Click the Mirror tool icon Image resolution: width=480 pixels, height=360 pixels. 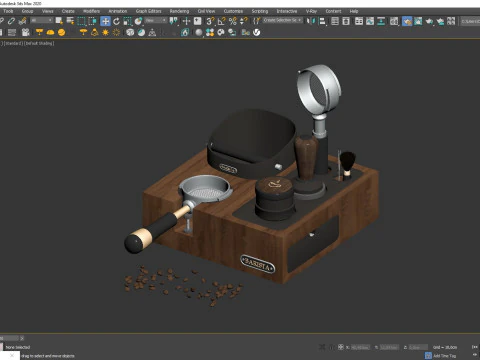(x=311, y=21)
